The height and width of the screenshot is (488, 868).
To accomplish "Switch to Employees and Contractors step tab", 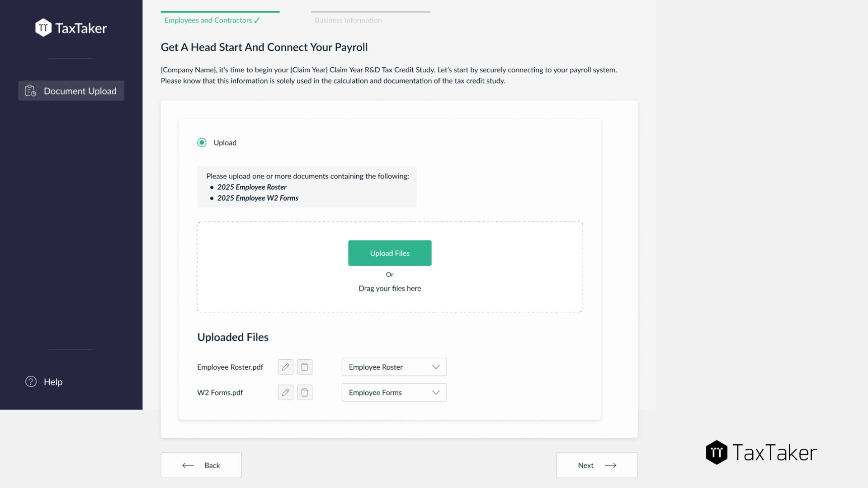I will pyautogui.click(x=212, y=20).
